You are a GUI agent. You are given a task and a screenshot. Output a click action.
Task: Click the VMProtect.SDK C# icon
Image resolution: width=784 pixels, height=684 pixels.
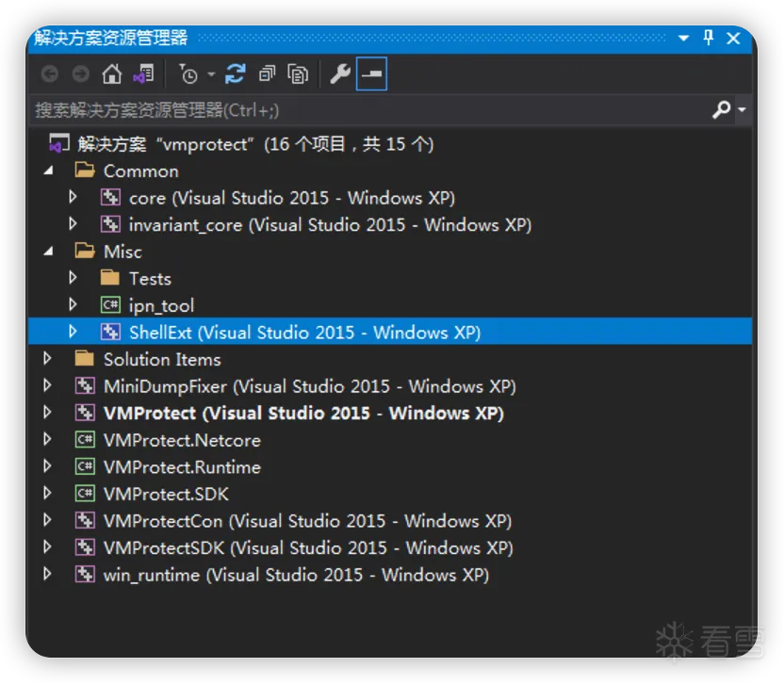pyautogui.click(x=85, y=494)
